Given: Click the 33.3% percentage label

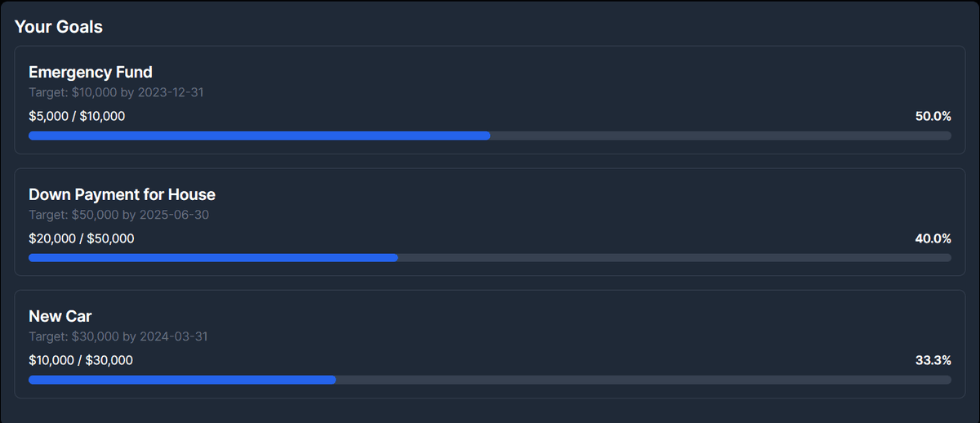Looking at the screenshot, I should coord(933,360).
